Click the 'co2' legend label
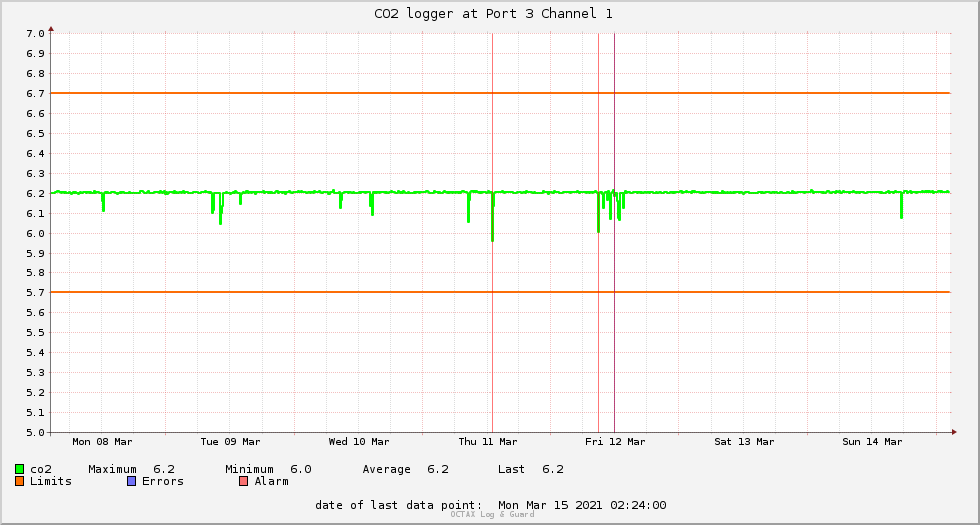Image resolution: width=980 pixels, height=525 pixels. (x=41, y=469)
